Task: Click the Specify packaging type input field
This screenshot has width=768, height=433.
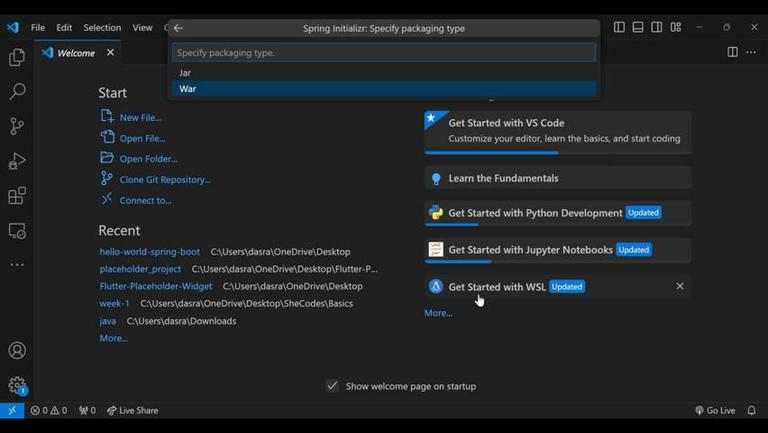Action: [384, 52]
